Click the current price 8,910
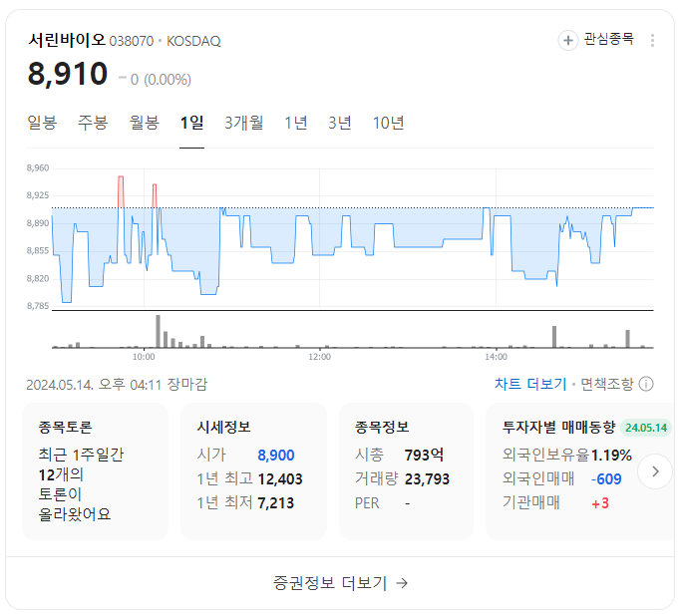Screen dimensions: 680x616 (68, 73)
